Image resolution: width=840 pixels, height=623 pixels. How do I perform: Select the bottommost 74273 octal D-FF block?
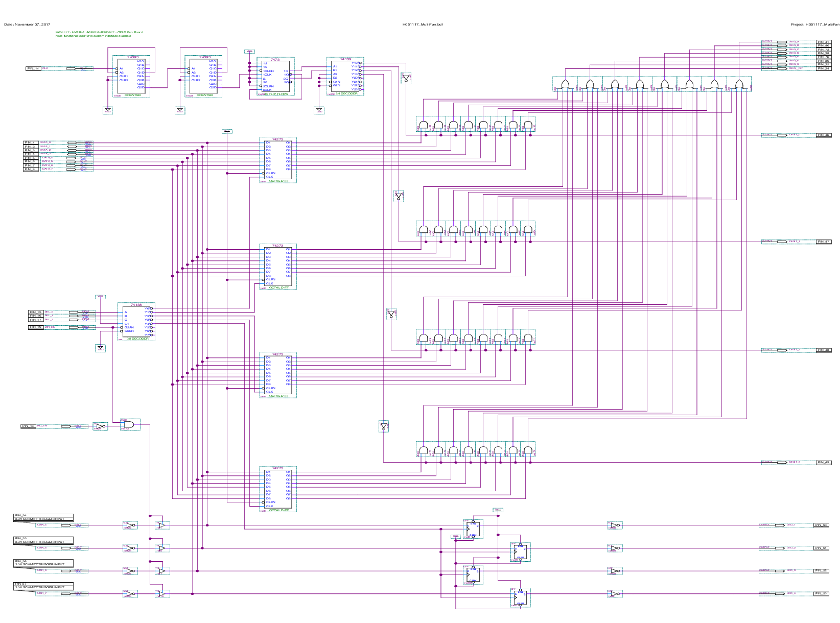(x=277, y=489)
